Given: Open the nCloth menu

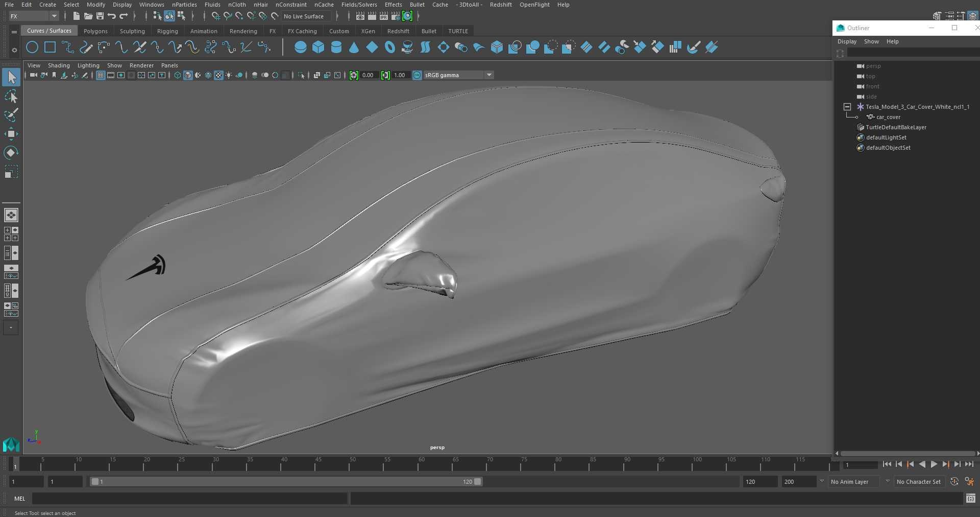Looking at the screenshot, I should (x=237, y=5).
